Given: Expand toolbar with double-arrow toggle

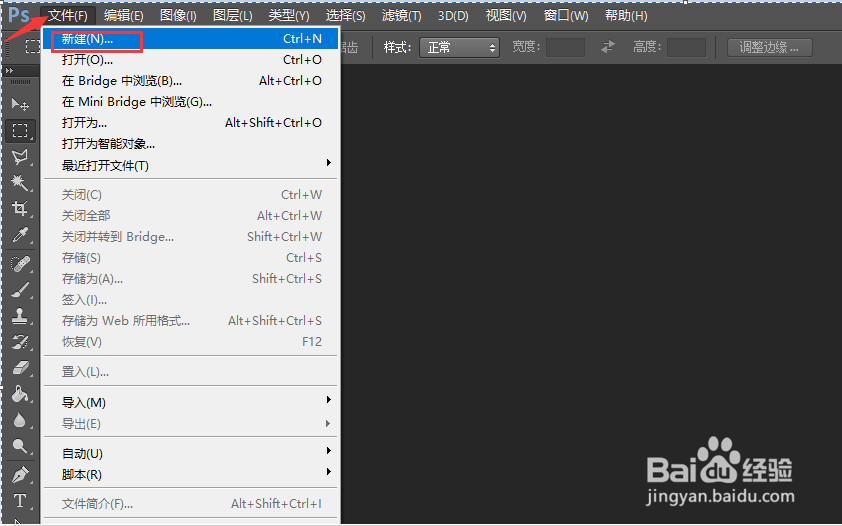Looking at the screenshot, I should point(9,70).
